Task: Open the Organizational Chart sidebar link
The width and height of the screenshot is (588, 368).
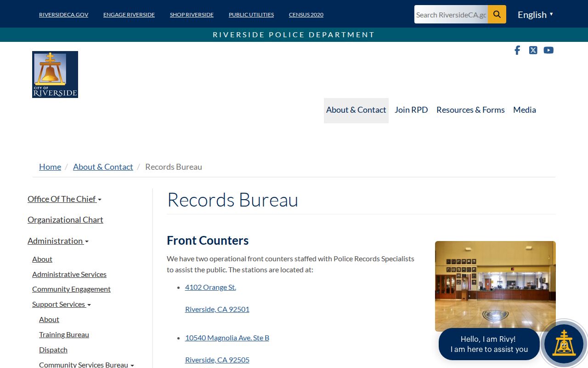Action: tap(65, 220)
